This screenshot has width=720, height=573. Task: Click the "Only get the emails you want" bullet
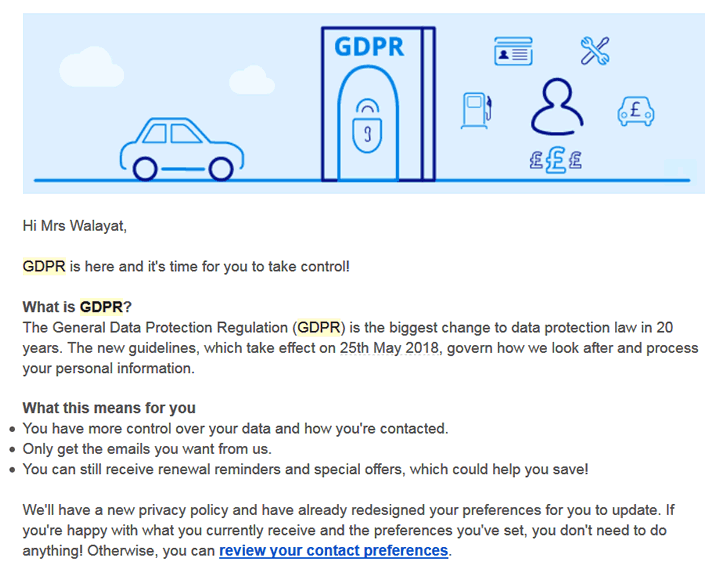[x=147, y=449]
